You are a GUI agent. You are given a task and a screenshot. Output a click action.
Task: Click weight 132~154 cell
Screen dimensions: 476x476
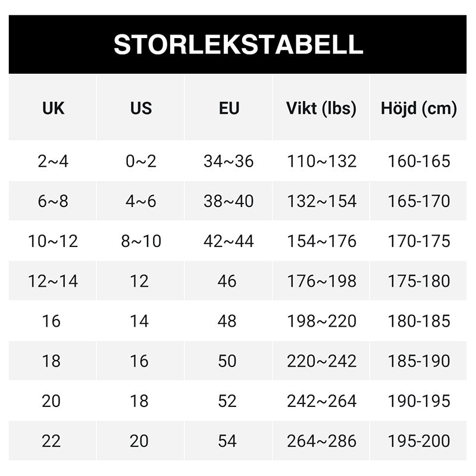pos(321,201)
